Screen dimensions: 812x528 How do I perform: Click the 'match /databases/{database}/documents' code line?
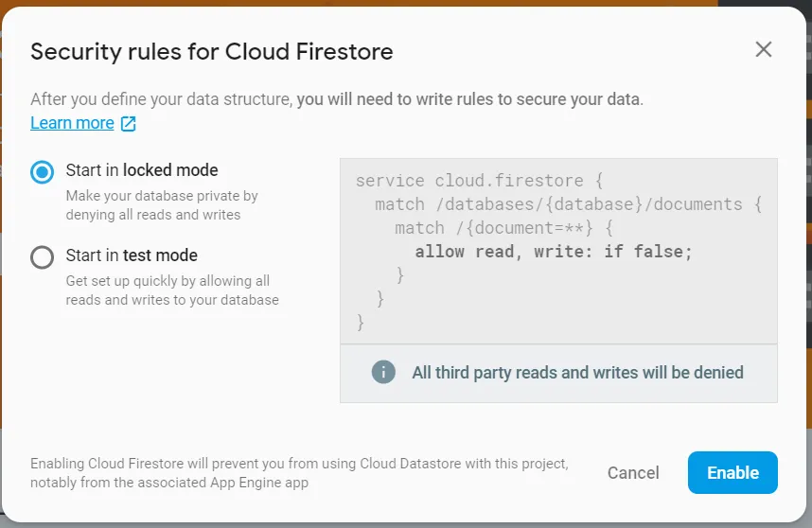[569, 204]
